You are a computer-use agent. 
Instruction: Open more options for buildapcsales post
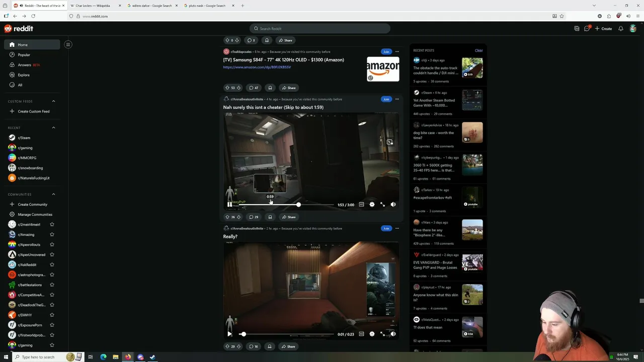pyautogui.click(x=397, y=51)
